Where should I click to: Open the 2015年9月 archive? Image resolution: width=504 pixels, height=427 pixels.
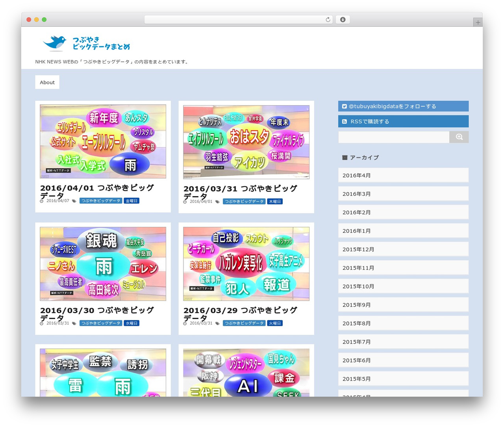tap(403, 305)
